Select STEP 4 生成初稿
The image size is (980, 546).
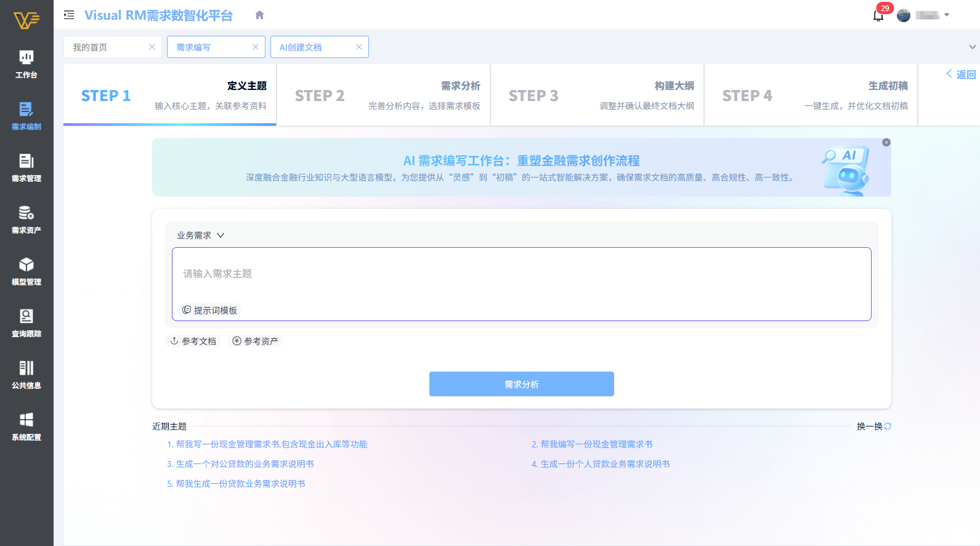811,95
